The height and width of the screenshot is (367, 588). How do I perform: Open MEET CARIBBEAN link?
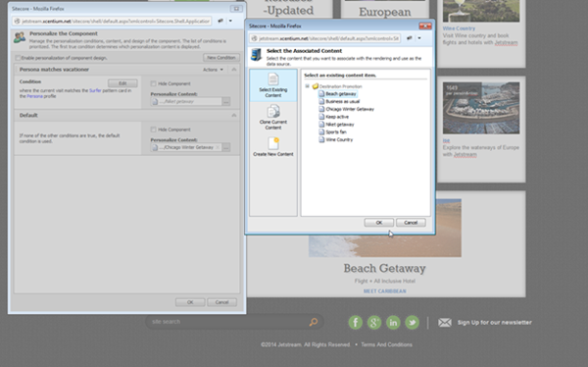coord(385,291)
